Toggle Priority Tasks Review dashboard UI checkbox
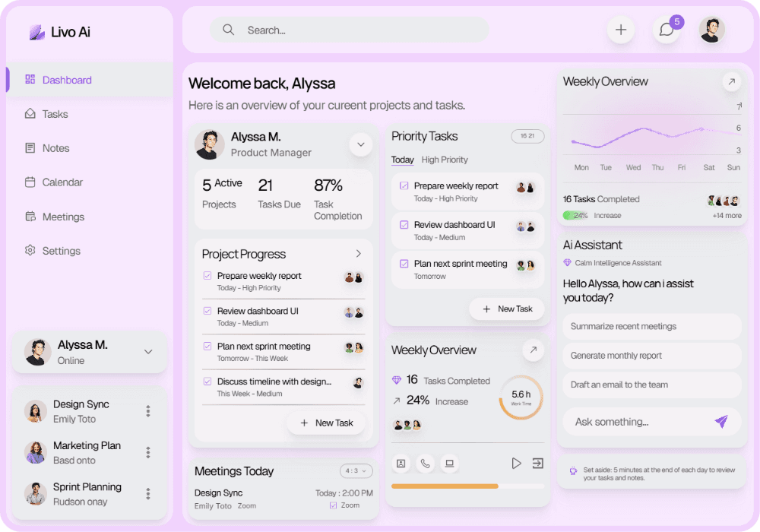This screenshot has width=760, height=532. tap(404, 225)
